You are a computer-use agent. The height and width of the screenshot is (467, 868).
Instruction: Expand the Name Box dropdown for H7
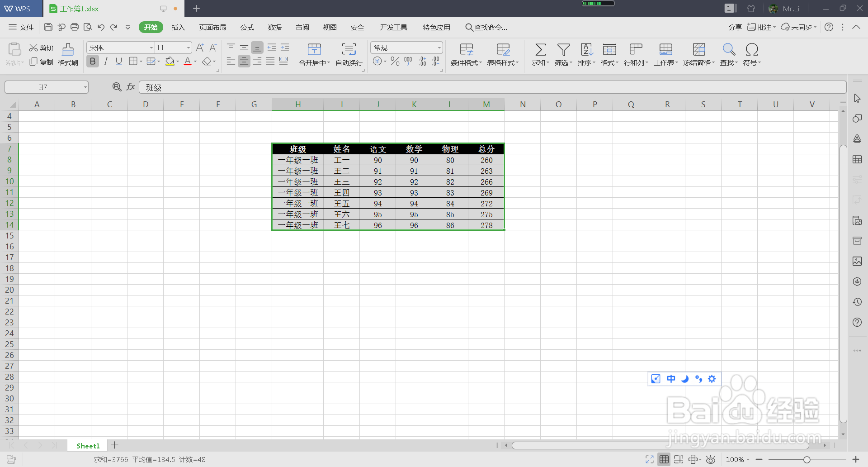click(x=85, y=87)
